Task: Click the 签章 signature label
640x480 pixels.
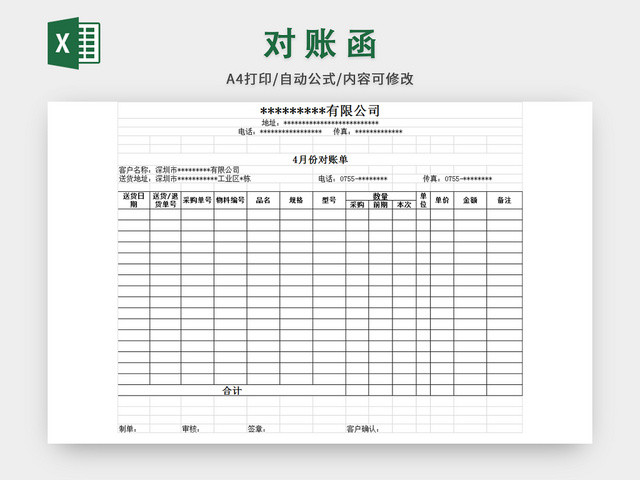Action: coord(257,429)
